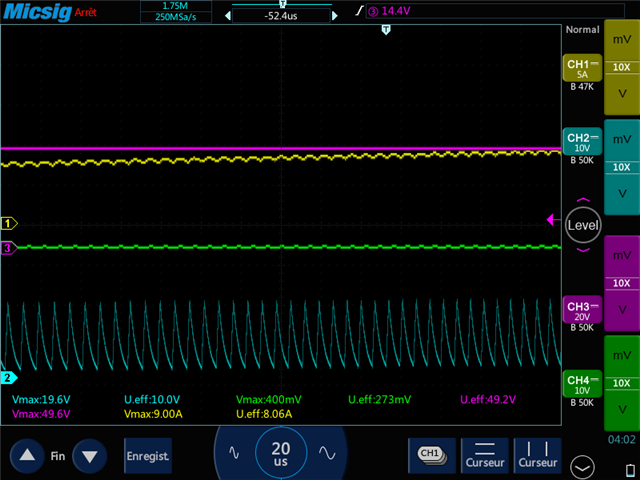This screenshot has width=640, height=480.
Task: Tap the down arrow fine adjust button
Action: pyautogui.click(x=89, y=456)
